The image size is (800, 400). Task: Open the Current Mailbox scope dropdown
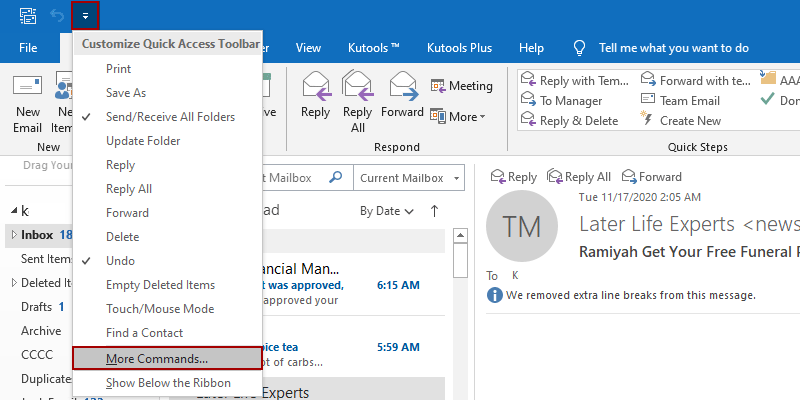point(409,178)
